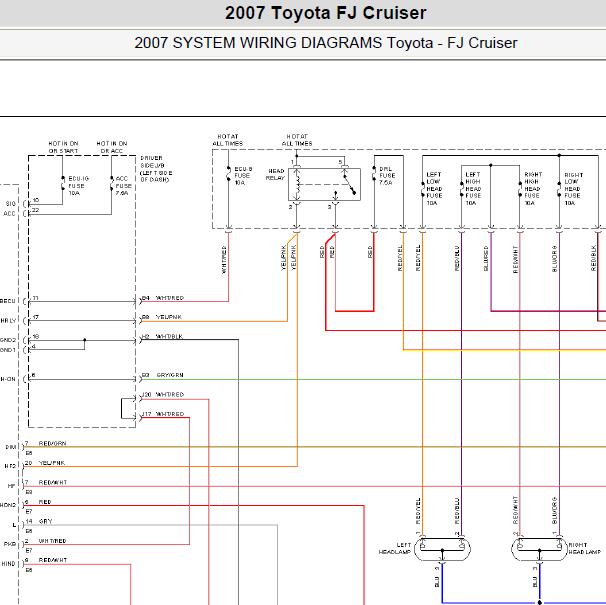The height and width of the screenshot is (605, 606).
Task: Click the 'RED/WHT' wire label at HIND
Action: 53,560
